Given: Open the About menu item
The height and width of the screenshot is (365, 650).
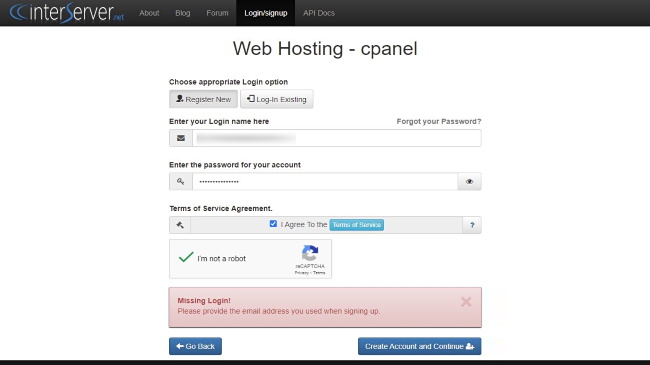Looking at the screenshot, I should [149, 13].
